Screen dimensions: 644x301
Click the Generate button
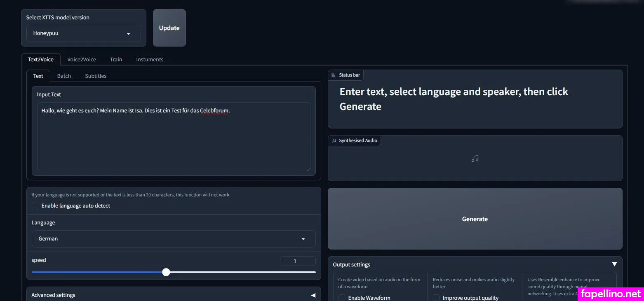pos(475,219)
